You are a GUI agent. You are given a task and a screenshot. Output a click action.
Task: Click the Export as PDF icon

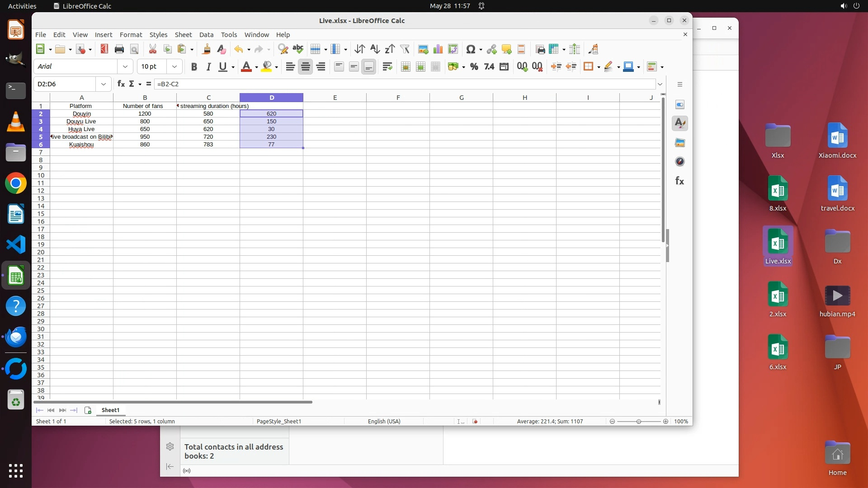104,49
